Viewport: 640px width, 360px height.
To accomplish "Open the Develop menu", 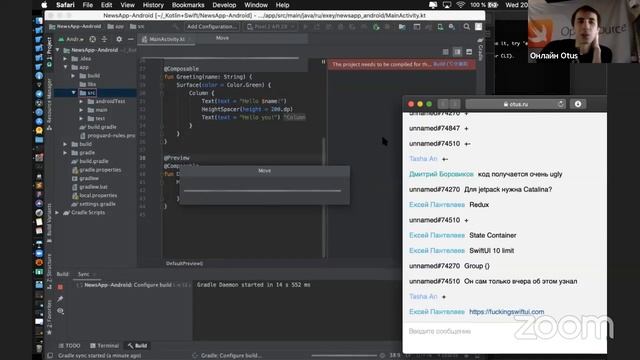I will coord(224,5).
